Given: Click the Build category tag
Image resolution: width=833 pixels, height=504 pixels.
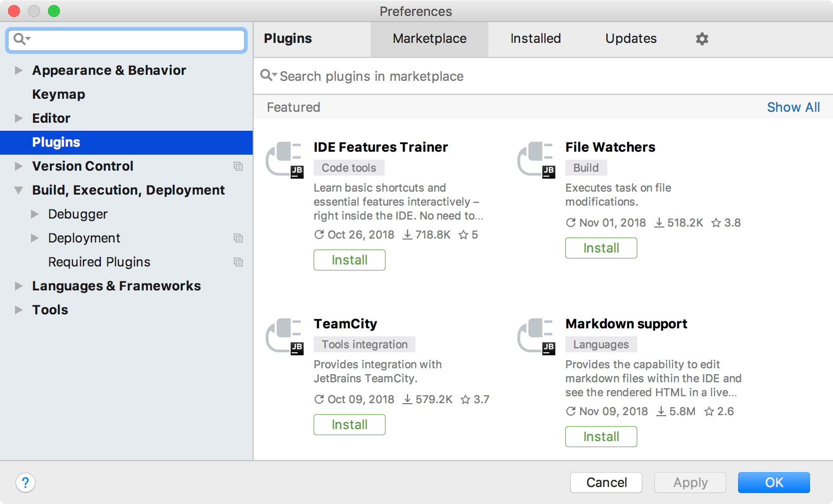Looking at the screenshot, I should tap(586, 168).
